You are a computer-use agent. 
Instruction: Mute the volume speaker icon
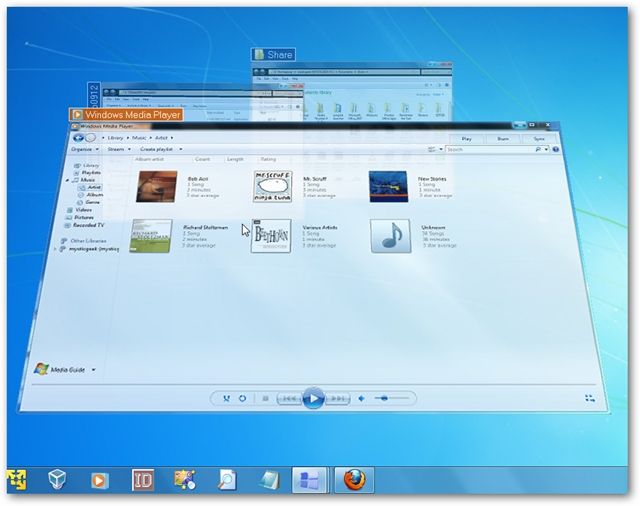[361, 398]
